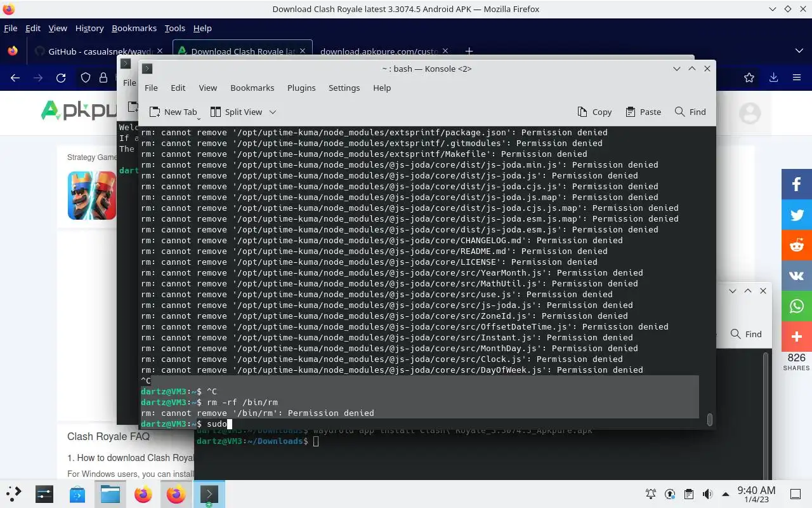
Task: Open Firefox Bookmarks menu
Action: 134,28
